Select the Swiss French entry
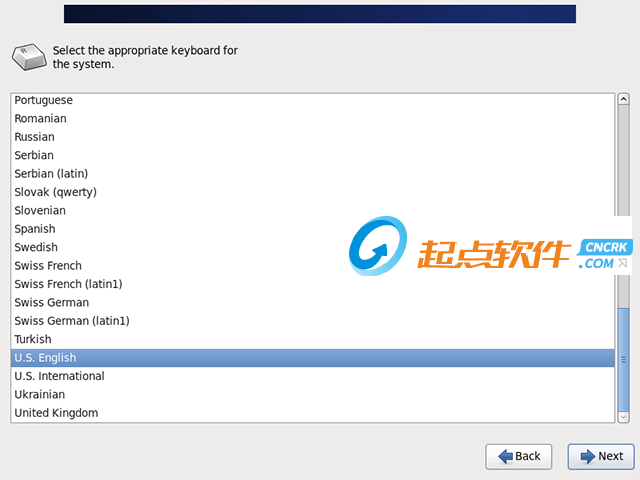 (x=313, y=266)
